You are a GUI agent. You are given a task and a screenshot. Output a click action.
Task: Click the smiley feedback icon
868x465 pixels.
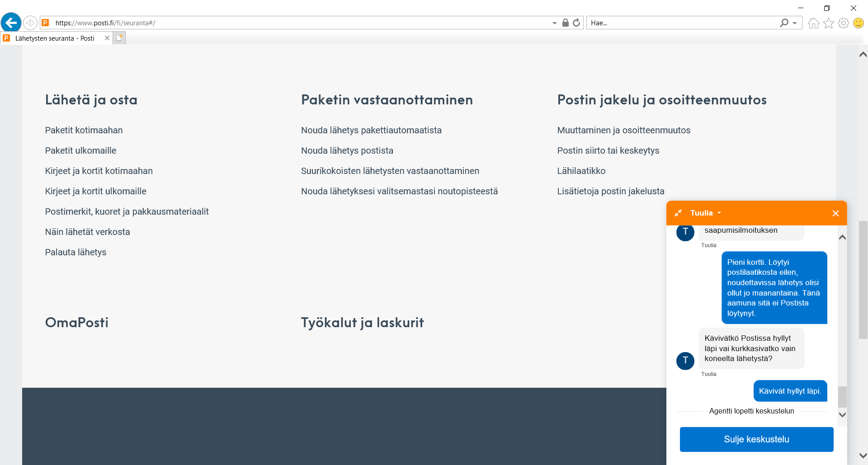[859, 23]
